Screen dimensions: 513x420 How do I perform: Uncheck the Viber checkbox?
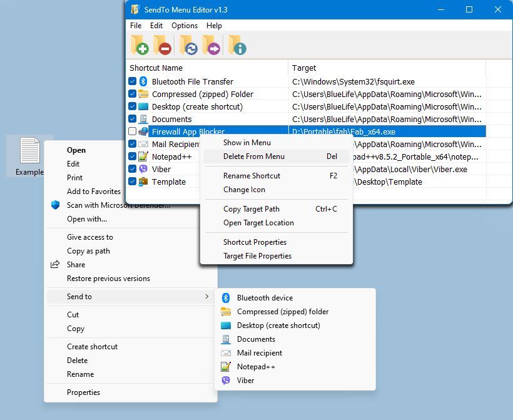(132, 168)
